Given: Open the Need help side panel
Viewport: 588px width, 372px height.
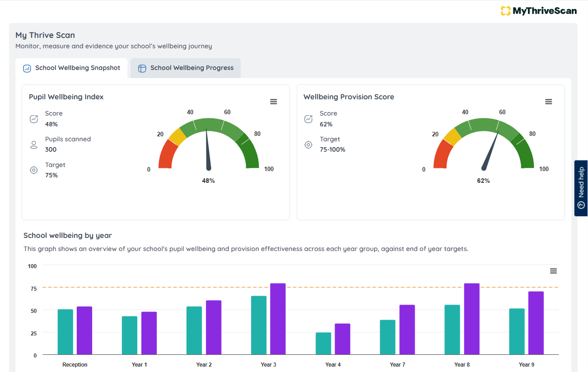Looking at the screenshot, I should pyautogui.click(x=581, y=188).
